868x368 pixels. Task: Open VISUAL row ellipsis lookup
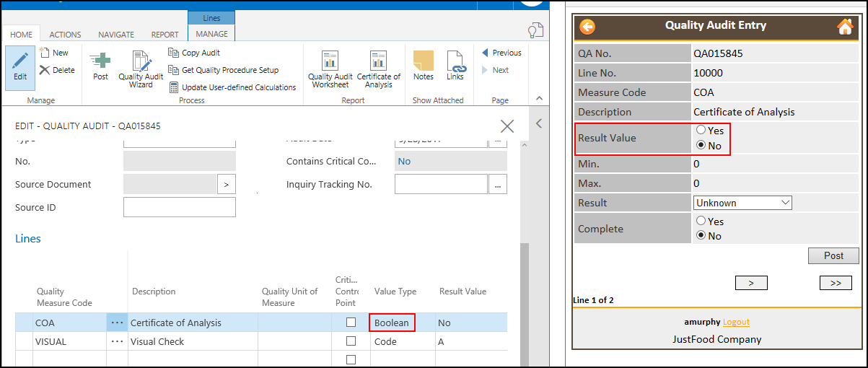117,341
